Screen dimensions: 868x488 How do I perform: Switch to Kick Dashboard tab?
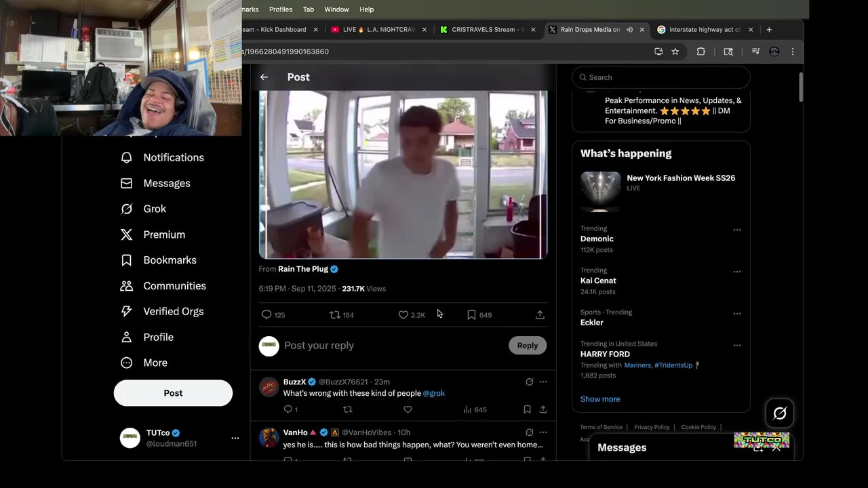(x=280, y=30)
